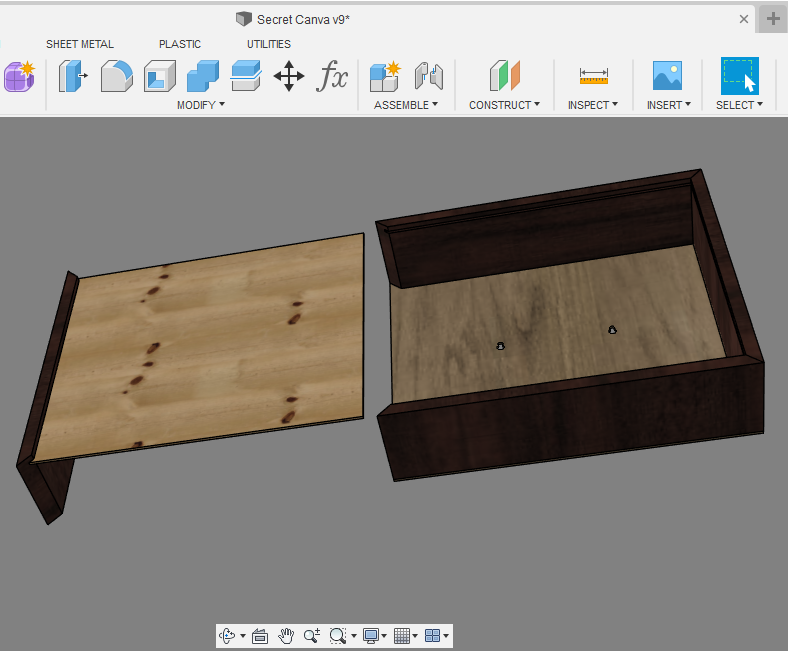Screen dimensions: 788x651
Task: Click the Insert image icon
Action: (x=667, y=76)
